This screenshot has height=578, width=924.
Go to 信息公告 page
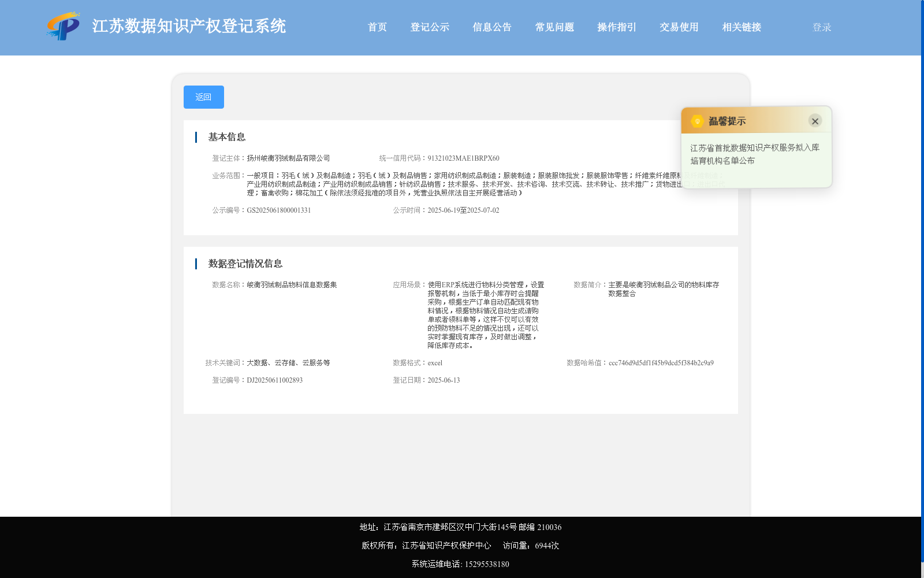(492, 27)
